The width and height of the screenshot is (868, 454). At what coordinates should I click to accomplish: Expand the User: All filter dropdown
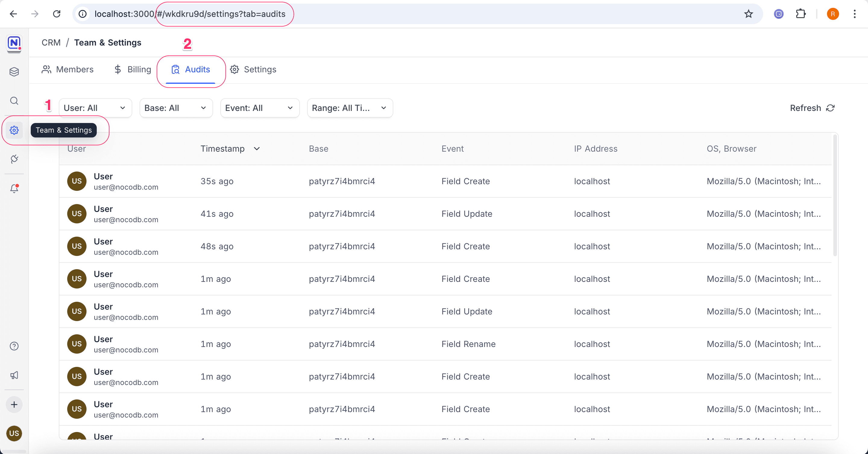(x=95, y=108)
